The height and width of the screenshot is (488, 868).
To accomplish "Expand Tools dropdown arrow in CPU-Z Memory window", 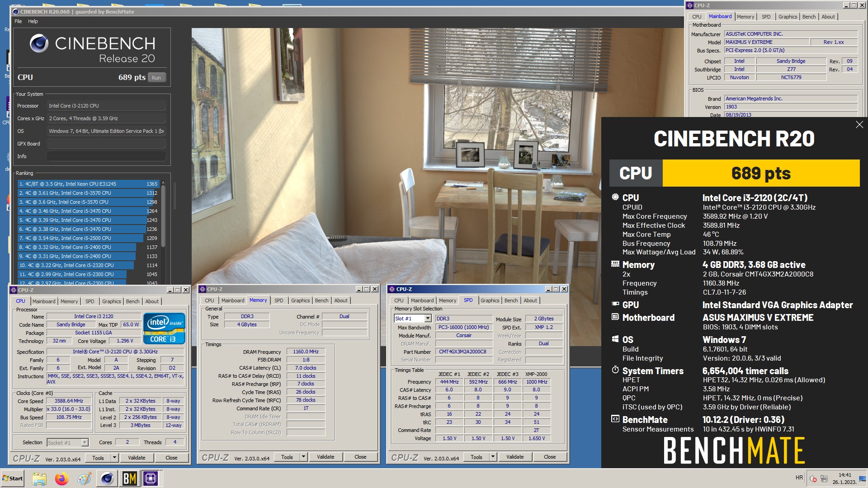I will 303,457.
